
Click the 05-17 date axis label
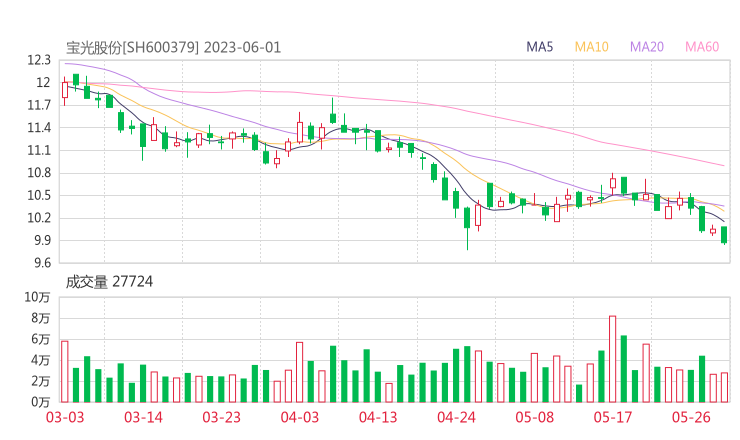pyautogui.click(x=613, y=417)
